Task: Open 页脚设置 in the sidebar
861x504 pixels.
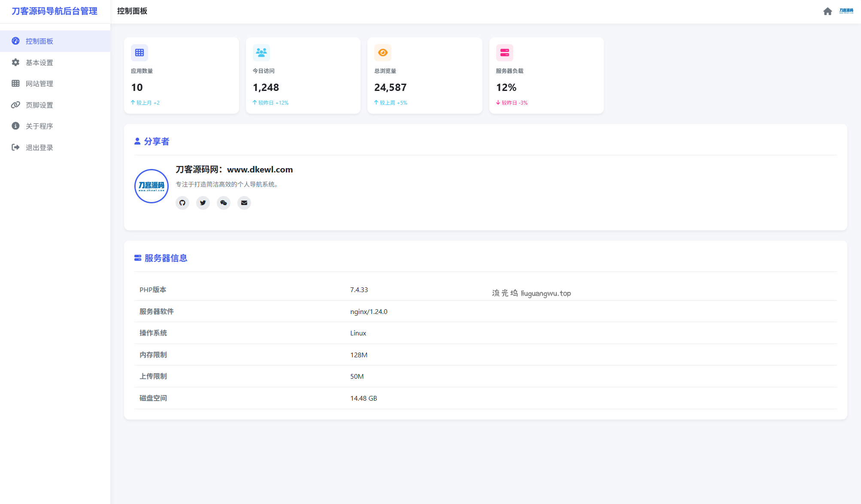Action: [x=39, y=105]
